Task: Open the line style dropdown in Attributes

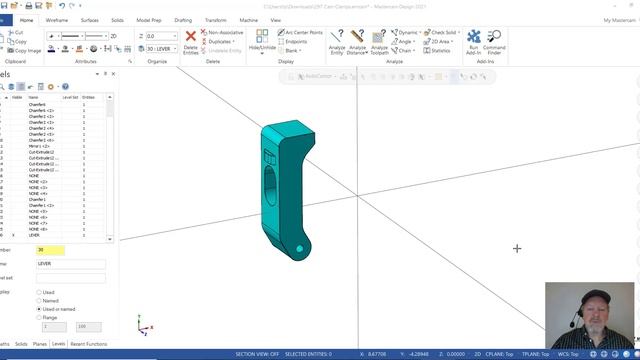Action: [82, 36]
